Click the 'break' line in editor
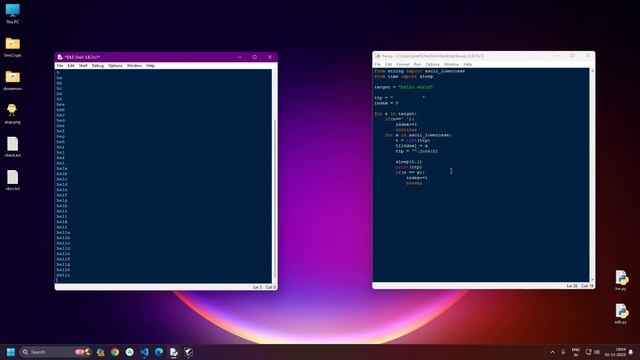This screenshot has width=640, height=360. point(414,183)
